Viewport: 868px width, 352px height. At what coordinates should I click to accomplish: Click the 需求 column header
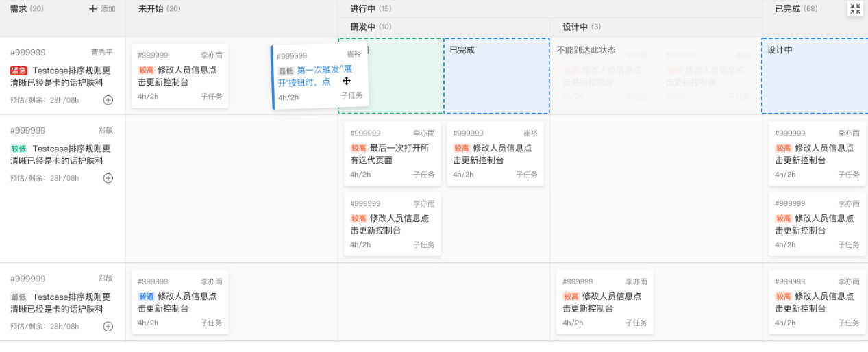point(18,9)
